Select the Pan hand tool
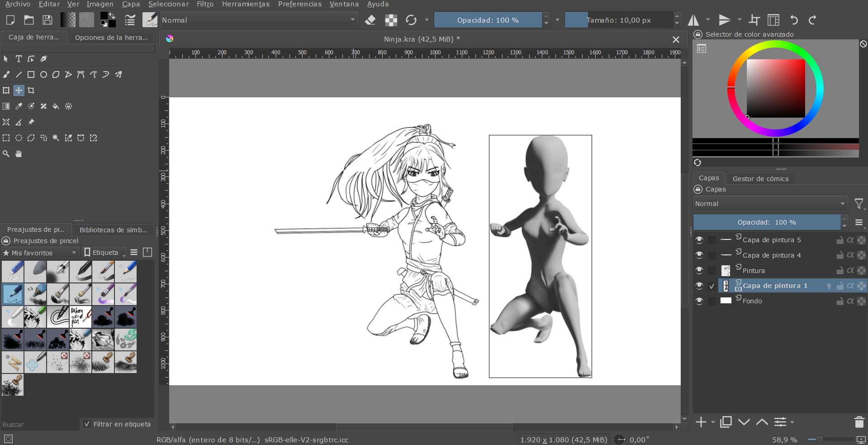This screenshot has height=445, width=868. click(19, 154)
